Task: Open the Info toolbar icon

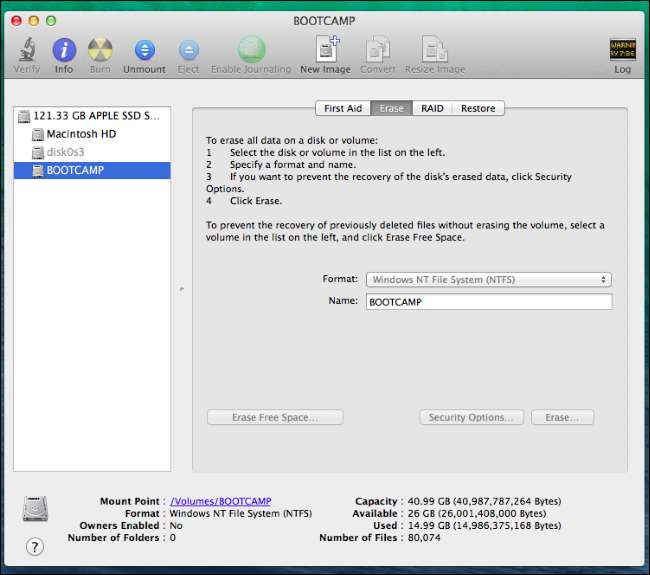Action: 64,50
